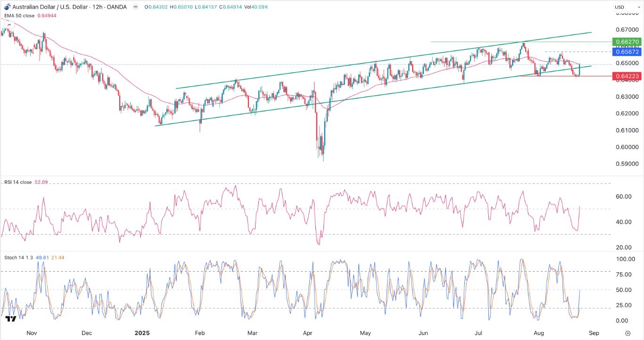Click the Vol 40.09K volume readout
644x340 pixels.
coord(255,7)
